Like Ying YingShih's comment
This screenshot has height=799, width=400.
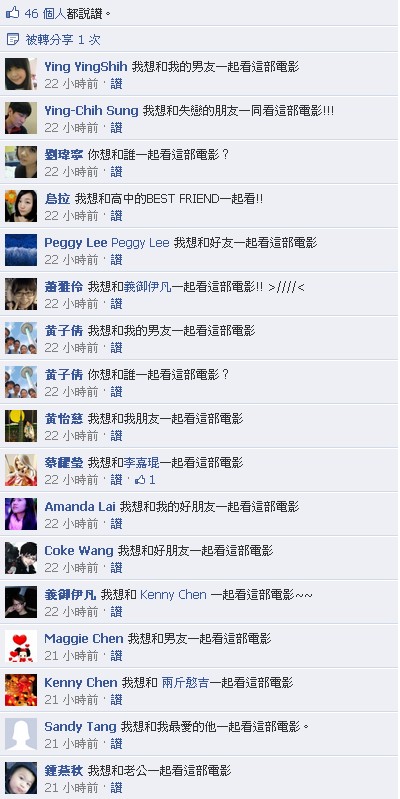click(x=117, y=84)
